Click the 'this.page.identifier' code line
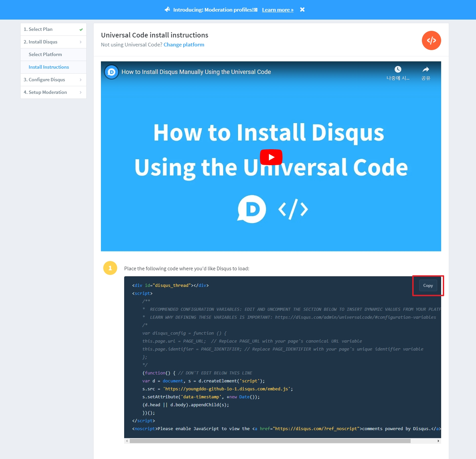Viewport: 476px width, 459px height. click(283, 349)
